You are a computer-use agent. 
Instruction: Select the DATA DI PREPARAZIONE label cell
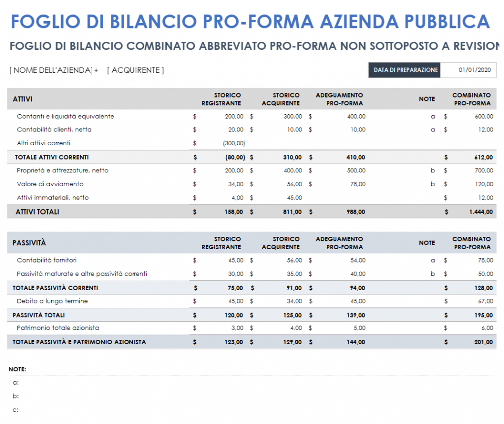[405, 70]
